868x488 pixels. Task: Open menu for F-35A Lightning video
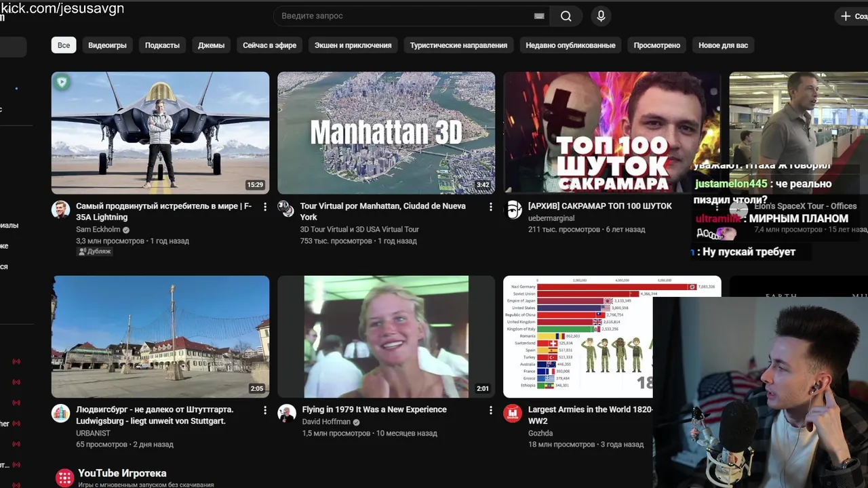coord(265,207)
